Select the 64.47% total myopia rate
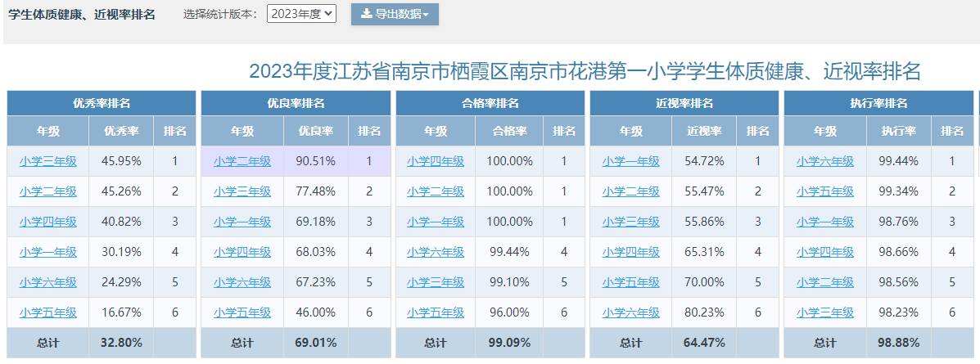Screen dimensions: 980x364 point(704,342)
